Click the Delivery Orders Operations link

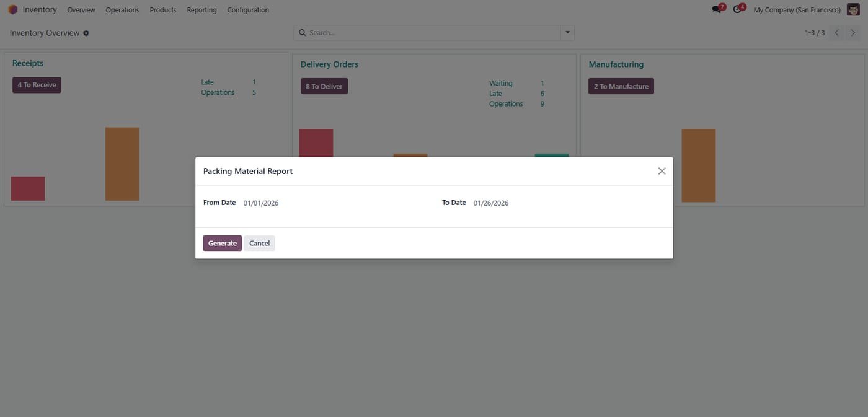[506, 104]
